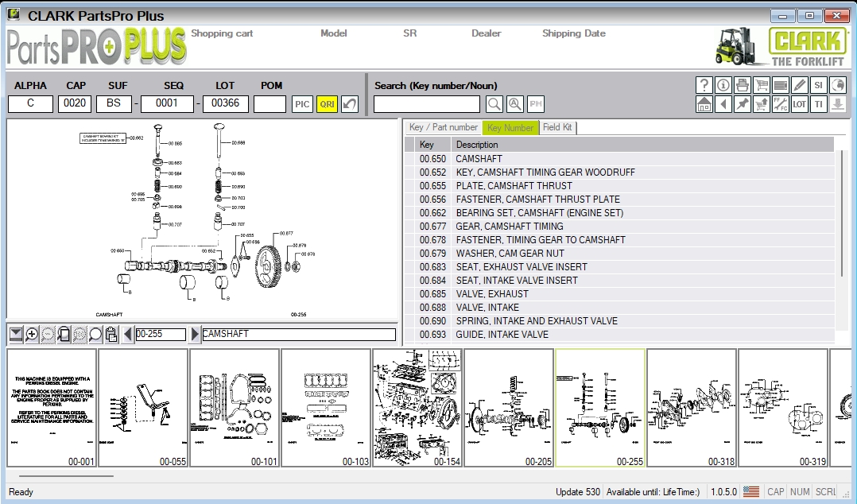Click the zoom-in magnifier under the diagram
This screenshot has width=857, height=504.
[x=32, y=335]
